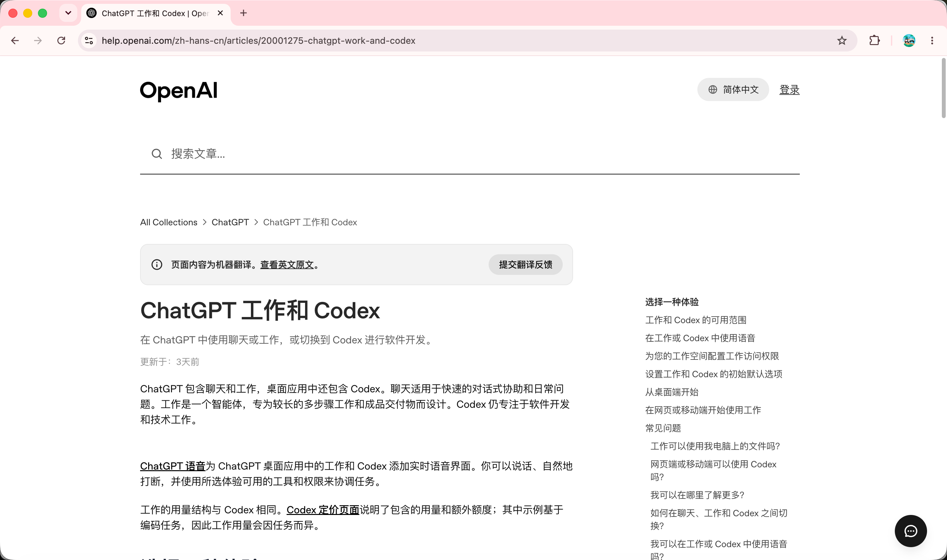
Task: Open the Chrome profile avatar
Action: (x=909, y=41)
